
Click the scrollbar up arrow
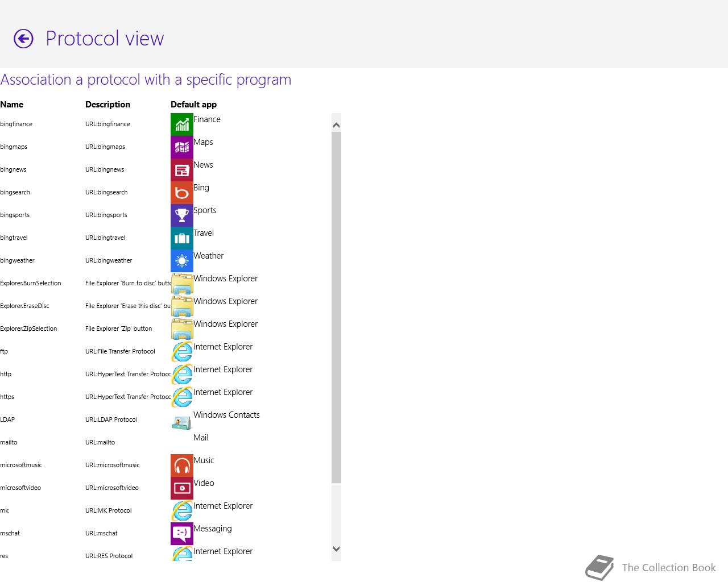[x=336, y=125]
